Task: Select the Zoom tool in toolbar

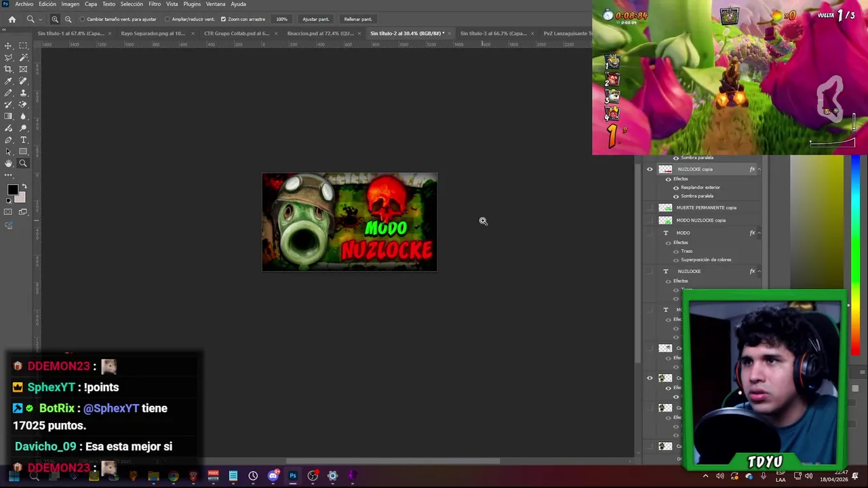Action: [23, 163]
